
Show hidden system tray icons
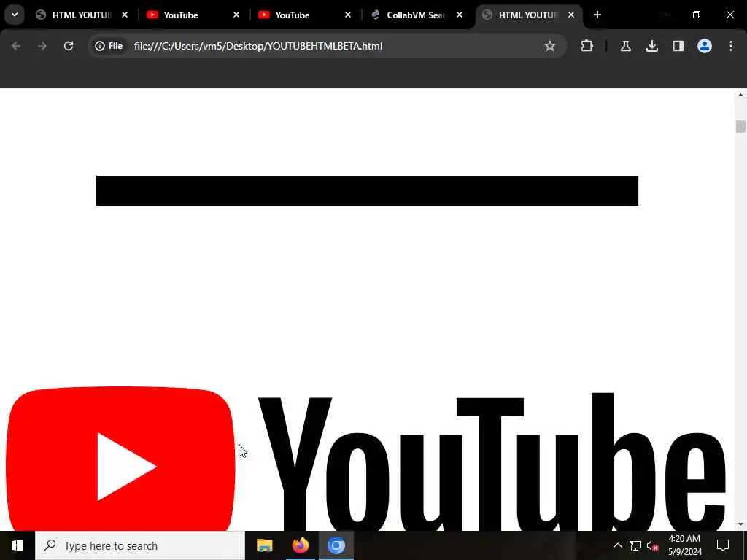pyautogui.click(x=617, y=545)
